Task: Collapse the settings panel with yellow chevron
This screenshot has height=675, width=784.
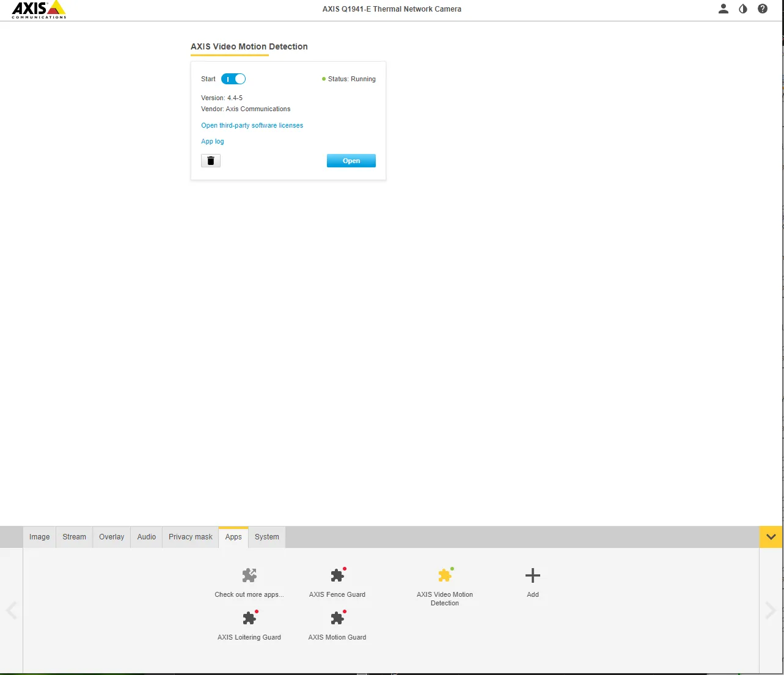Action: pyautogui.click(x=771, y=537)
